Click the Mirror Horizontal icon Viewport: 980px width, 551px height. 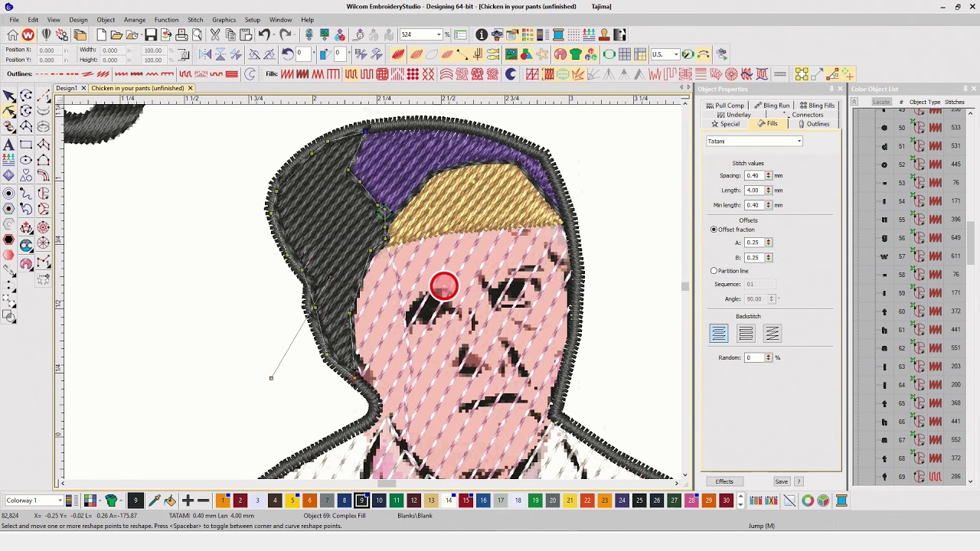point(205,54)
